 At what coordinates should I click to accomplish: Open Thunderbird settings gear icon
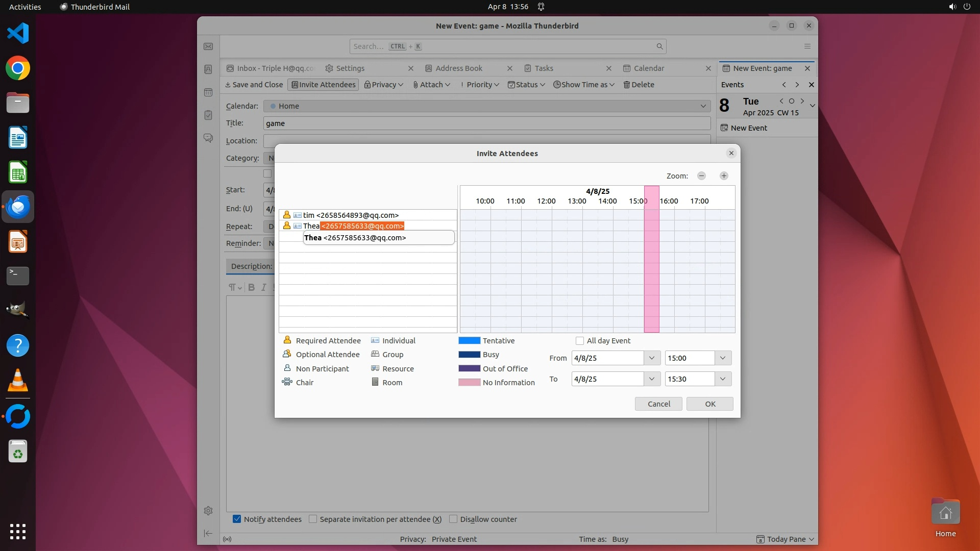208,511
